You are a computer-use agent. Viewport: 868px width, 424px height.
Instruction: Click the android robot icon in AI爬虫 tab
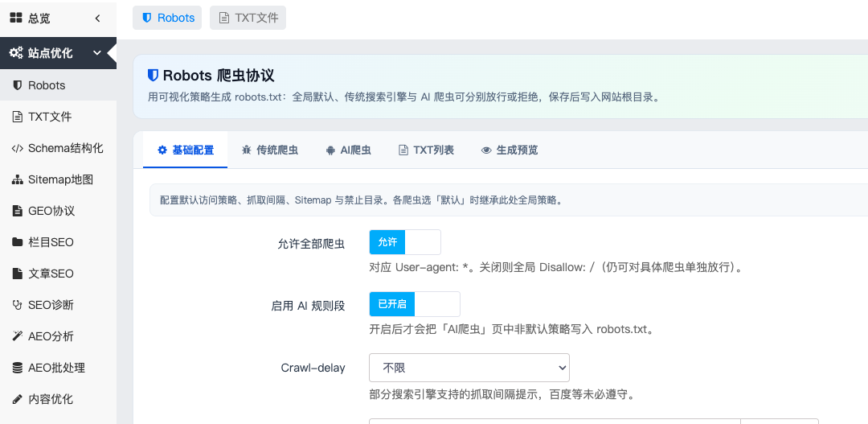click(330, 150)
